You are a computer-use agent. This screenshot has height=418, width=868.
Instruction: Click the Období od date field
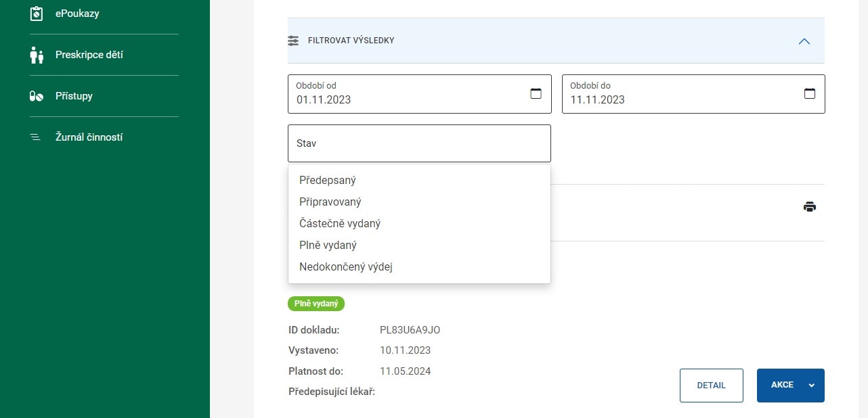click(406, 94)
